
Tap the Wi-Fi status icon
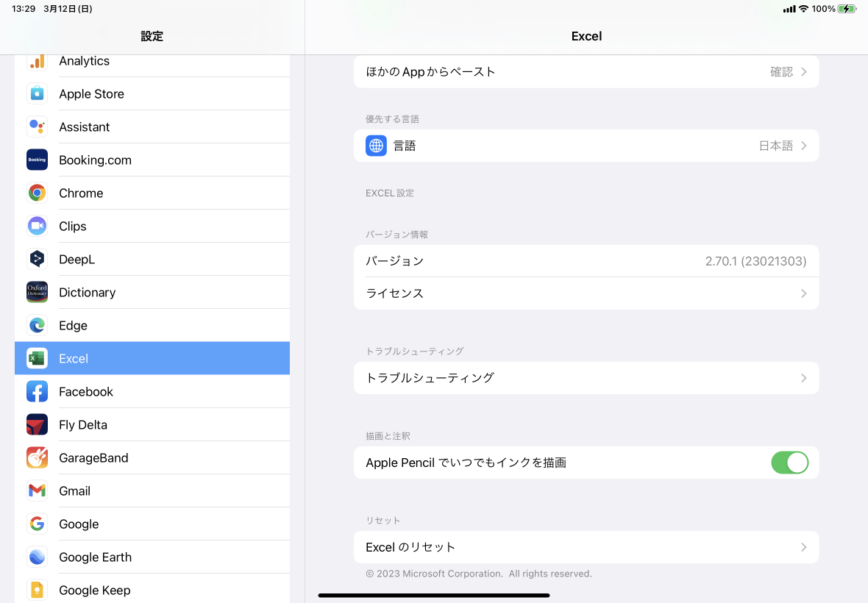(803, 9)
